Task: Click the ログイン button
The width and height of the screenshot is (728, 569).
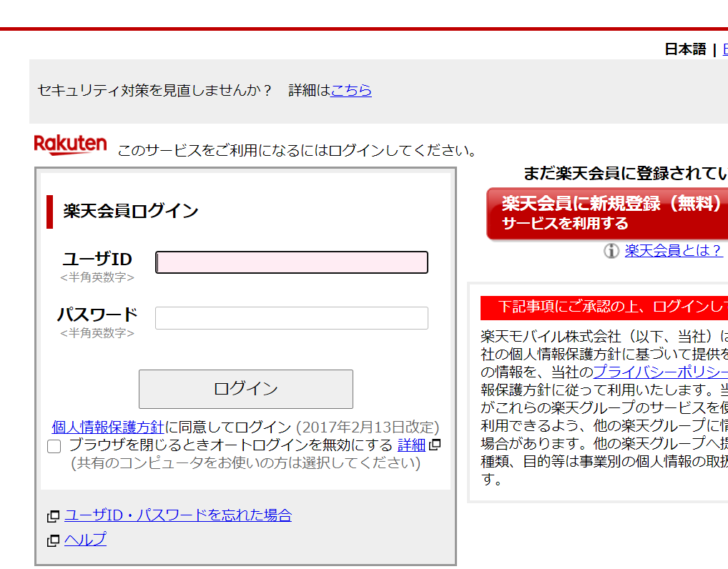Action: 246,389
